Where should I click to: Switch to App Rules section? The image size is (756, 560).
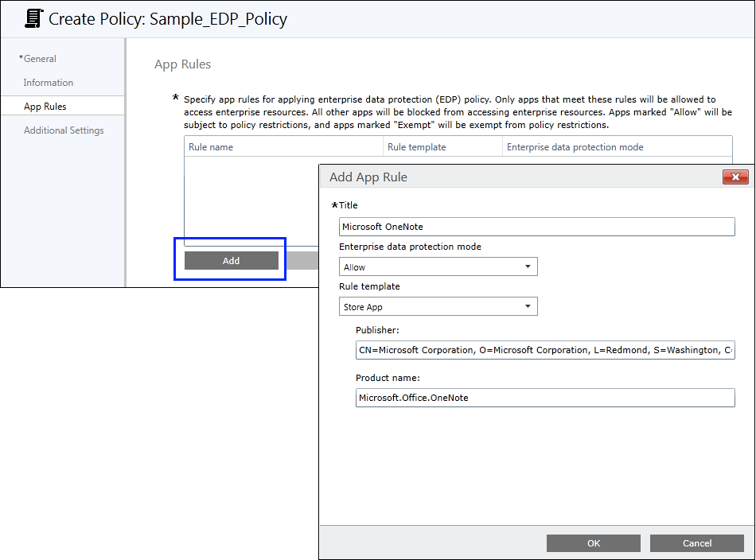point(45,107)
